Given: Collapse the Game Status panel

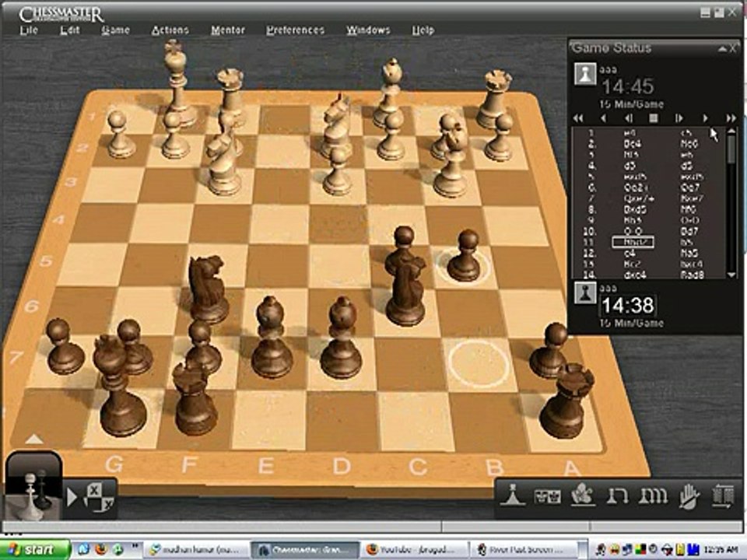Looking at the screenshot, I should tap(722, 48).
